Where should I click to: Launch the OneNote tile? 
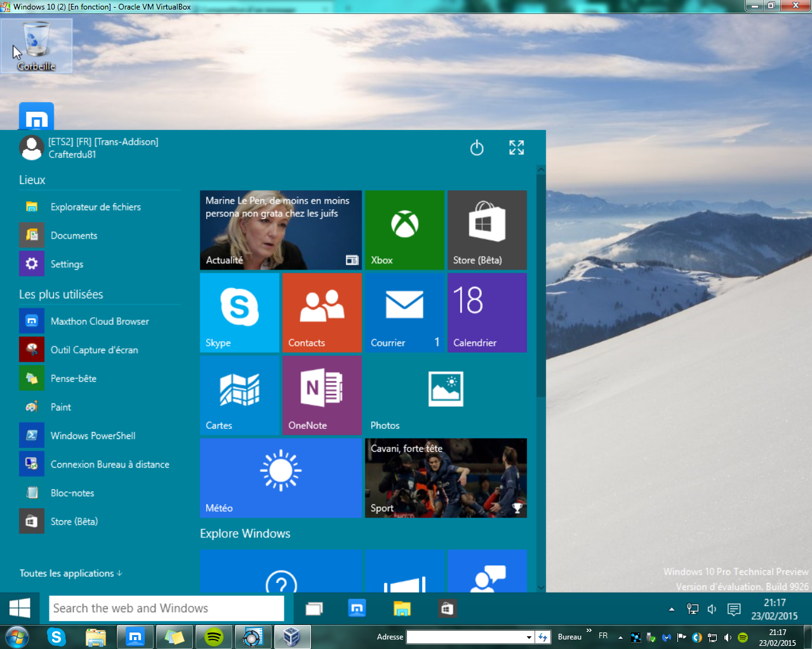click(322, 395)
